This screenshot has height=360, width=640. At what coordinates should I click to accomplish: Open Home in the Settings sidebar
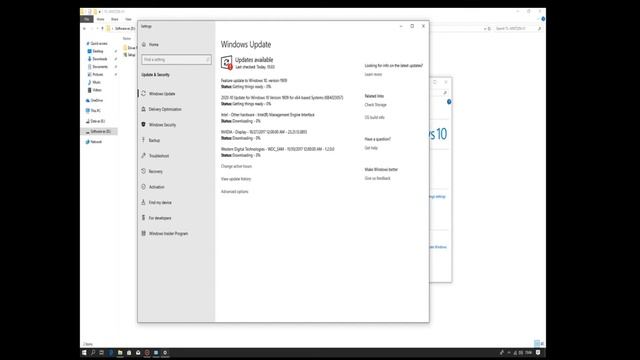tap(154, 44)
